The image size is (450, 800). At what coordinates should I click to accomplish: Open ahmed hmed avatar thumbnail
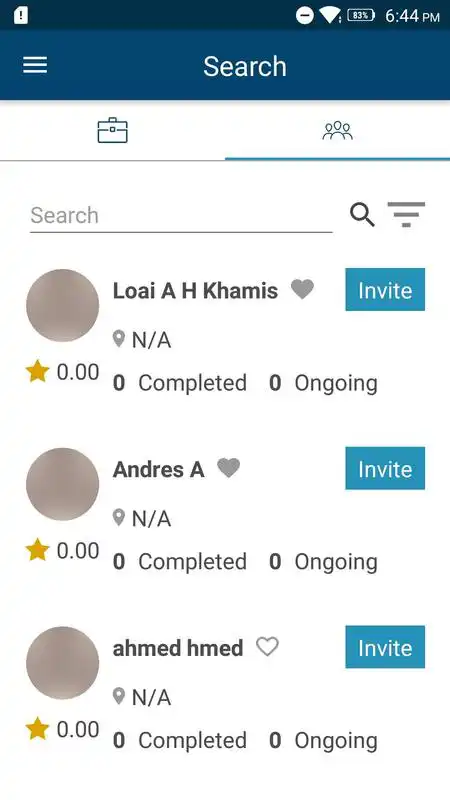pos(62,662)
